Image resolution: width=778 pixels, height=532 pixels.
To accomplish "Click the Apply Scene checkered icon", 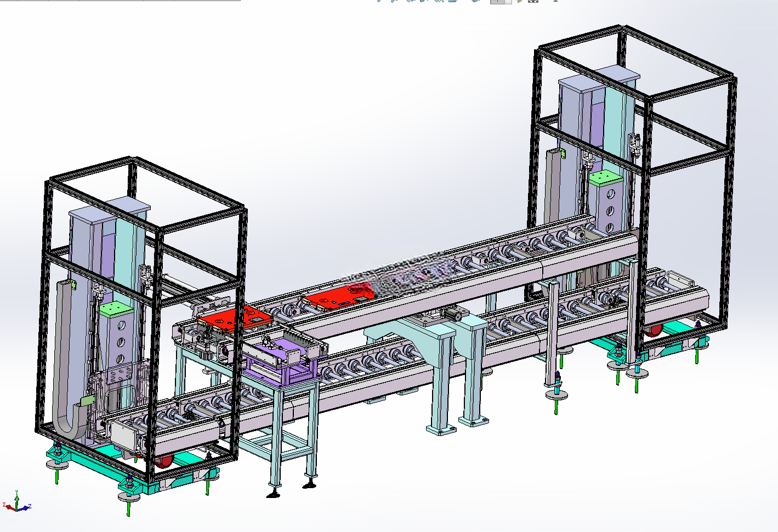I will pyautogui.click(x=533, y=1).
